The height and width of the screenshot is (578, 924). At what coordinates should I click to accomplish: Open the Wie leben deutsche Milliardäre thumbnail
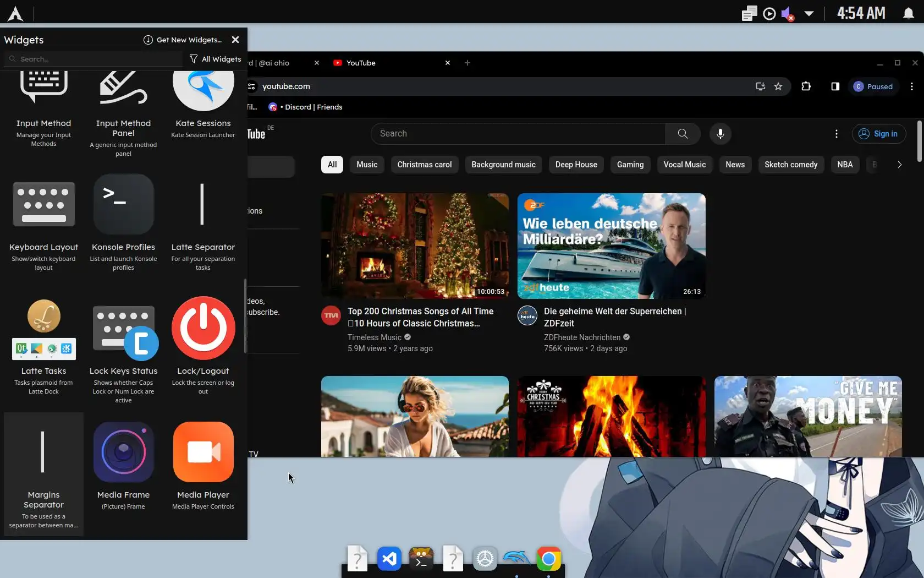pyautogui.click(x=612, y=246)
